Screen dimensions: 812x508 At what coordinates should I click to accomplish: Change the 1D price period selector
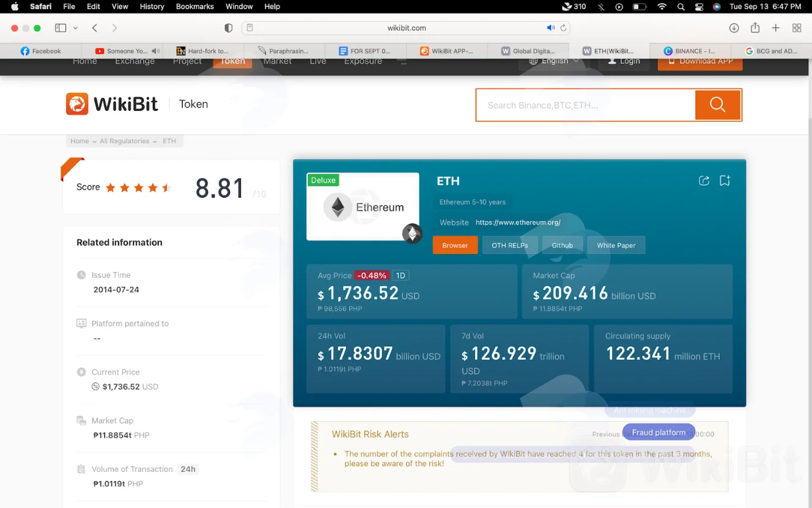point(400,275)
